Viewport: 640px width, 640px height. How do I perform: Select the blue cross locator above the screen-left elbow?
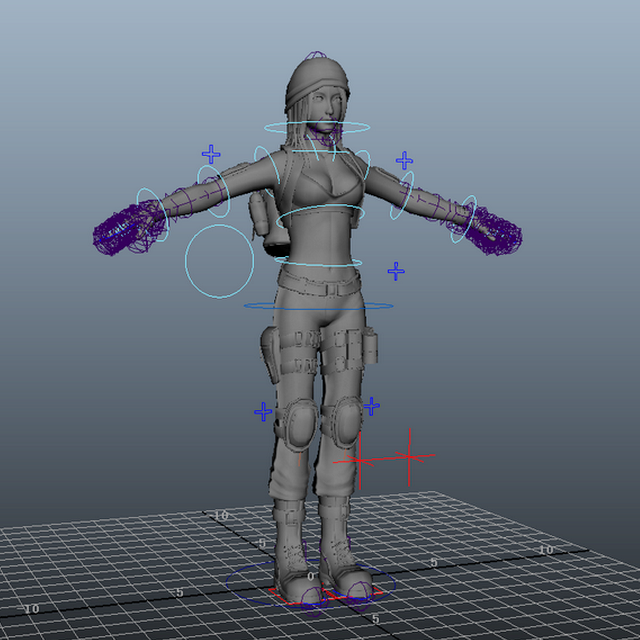click(x=211, y=154)
